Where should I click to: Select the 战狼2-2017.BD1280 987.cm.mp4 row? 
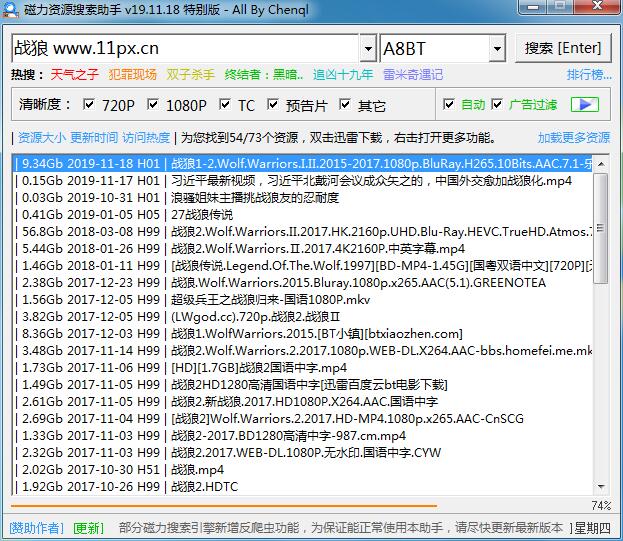point(303,436)
